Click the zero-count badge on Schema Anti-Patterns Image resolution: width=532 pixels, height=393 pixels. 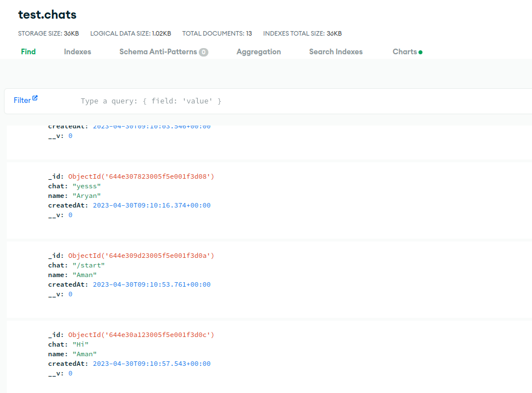pos(203,51)
